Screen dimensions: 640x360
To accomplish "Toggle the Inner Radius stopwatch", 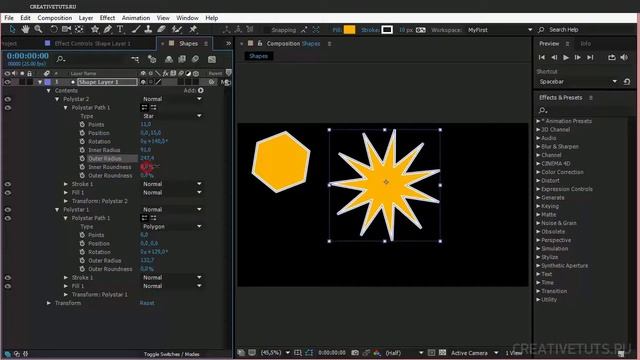I will 82,150.
